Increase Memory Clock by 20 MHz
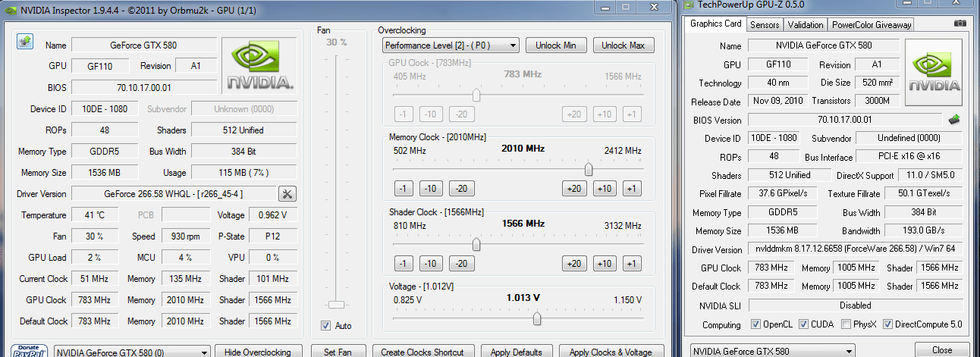The height and width of the screenshot is (357, 980). coord(574,188)
